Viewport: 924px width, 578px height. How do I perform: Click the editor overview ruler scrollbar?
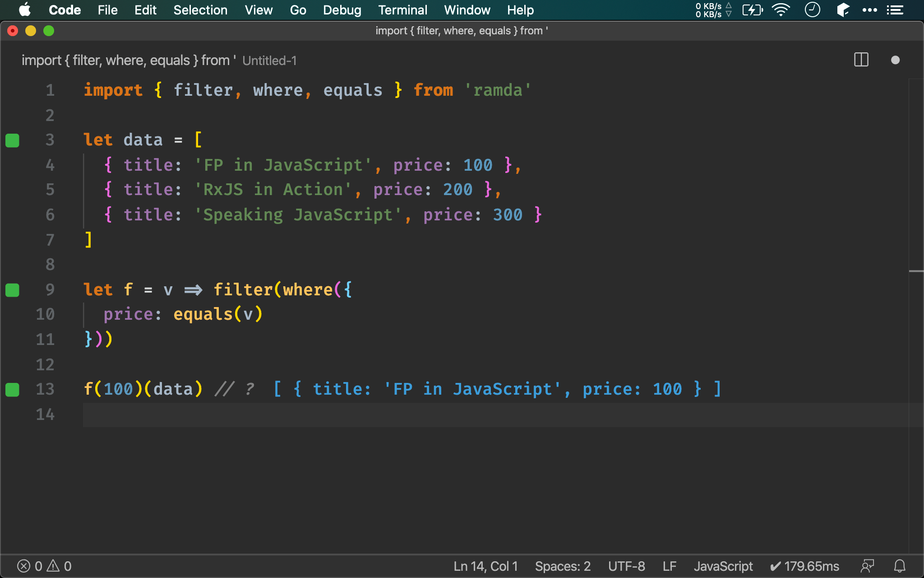coord(916,316)
